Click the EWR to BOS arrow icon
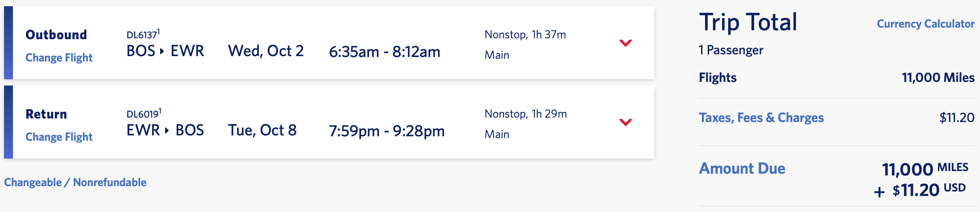Screen dimensions: 980x212 click(x=167, y=131)
